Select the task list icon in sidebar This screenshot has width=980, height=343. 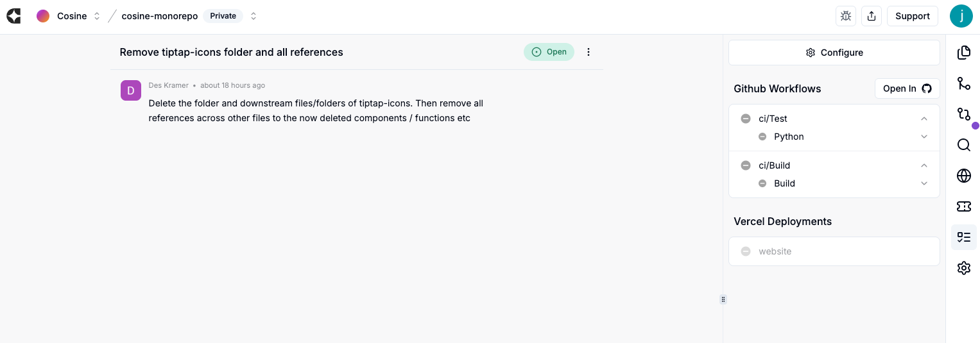[x=963, y=237]
